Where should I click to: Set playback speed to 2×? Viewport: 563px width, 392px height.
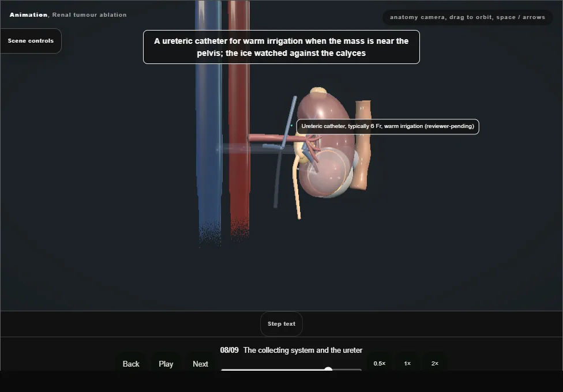[x=435, y=363]
